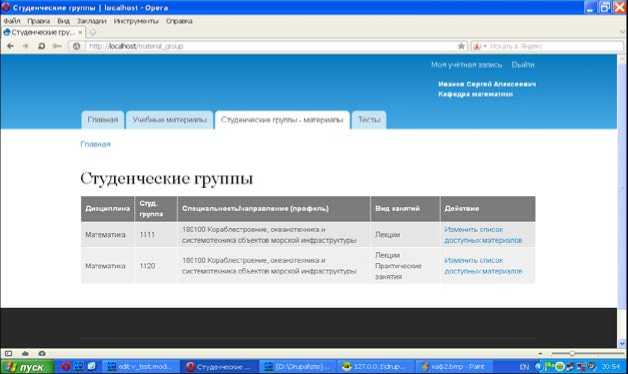Select the Студенческие группы - материалы tab
The height and width of the screenshot is (374, 628).
tap(282, 120)
